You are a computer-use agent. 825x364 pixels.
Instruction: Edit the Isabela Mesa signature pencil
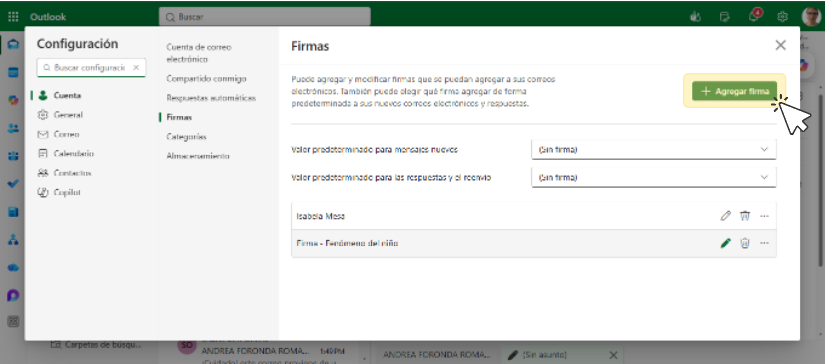[726, 216]
